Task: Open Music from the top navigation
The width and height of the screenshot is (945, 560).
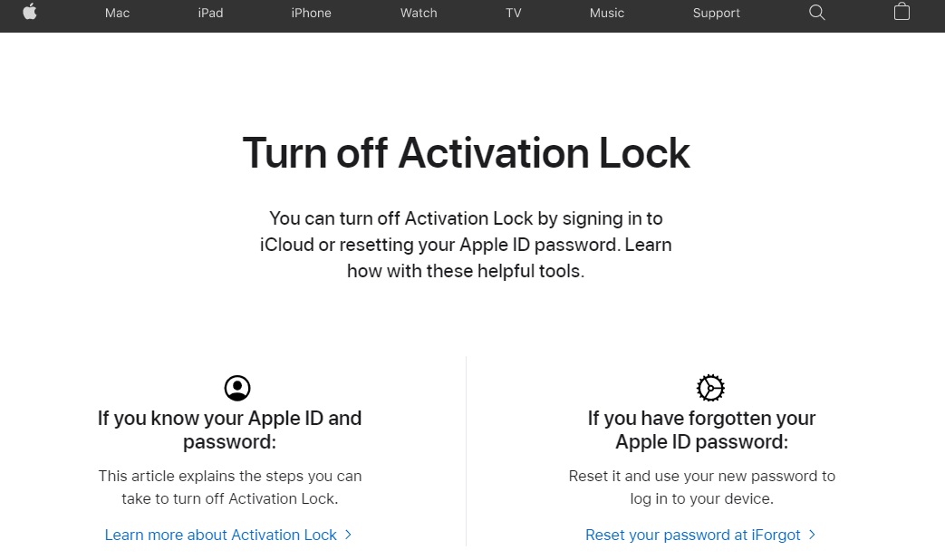Action: pyautogui.click(x=607, y=13)
